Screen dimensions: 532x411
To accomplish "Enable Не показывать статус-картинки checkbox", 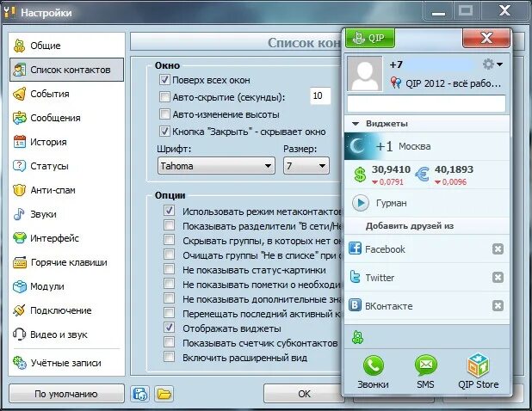I will 169,269.
